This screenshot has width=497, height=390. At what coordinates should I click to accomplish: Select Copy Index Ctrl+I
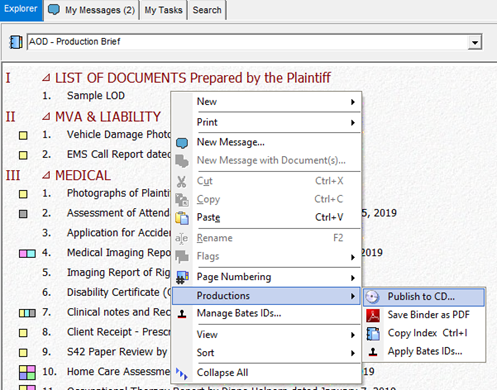tap(424, 333)
